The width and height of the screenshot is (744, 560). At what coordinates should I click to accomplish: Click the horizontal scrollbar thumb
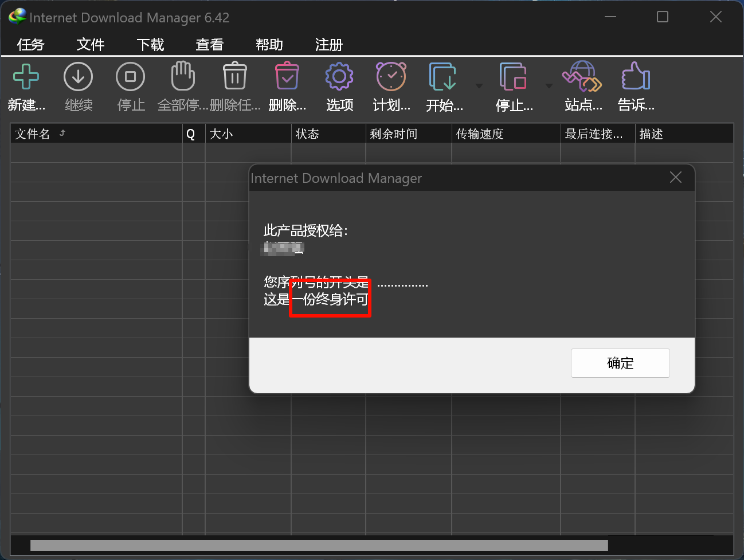pos(319,545)
